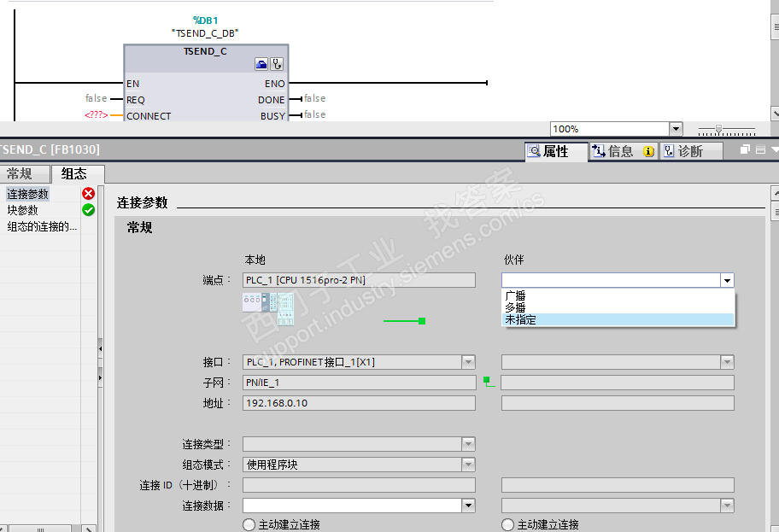Click the "TSEND_C_DB" instance name label
779x532 pixels.
click(205, 33)
